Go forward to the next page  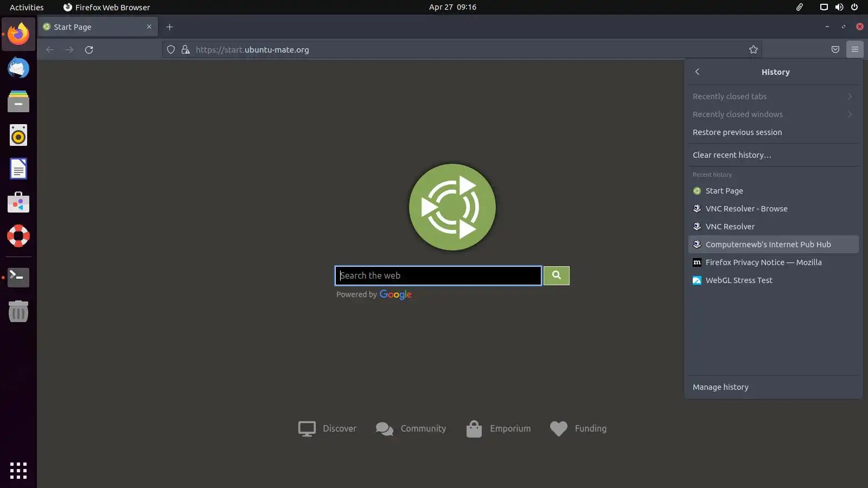69,50
